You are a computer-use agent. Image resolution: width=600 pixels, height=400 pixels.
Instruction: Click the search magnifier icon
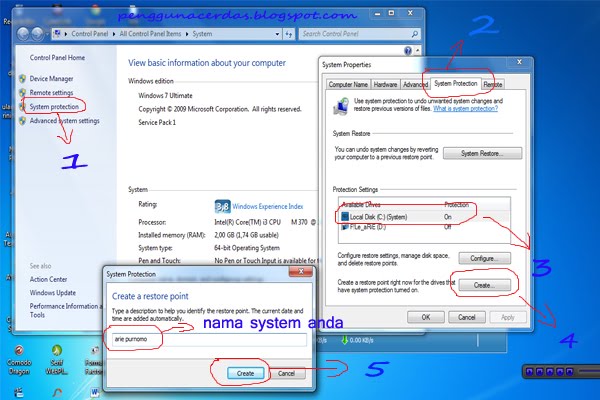414,34
